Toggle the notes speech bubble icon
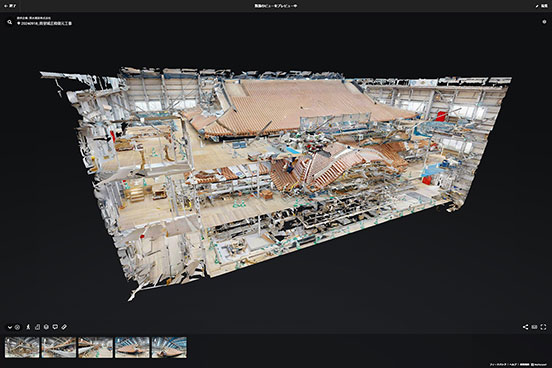 (x=55, y=327)
